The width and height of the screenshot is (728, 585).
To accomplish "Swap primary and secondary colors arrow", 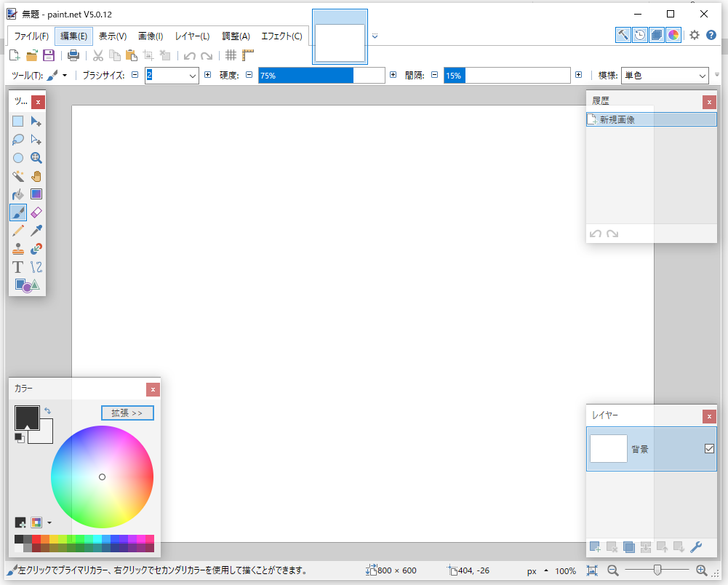I will point(47,411).
